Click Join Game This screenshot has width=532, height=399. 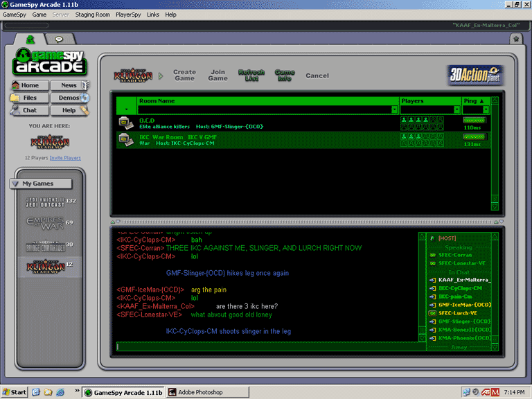pyautogui.click(x=218, y=76)
